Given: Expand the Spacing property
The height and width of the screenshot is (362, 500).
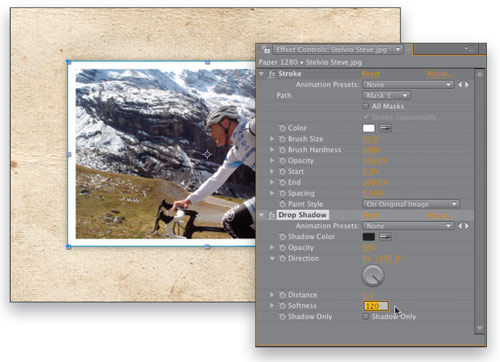Looking at the screenshot, I should tap(272, 193).
